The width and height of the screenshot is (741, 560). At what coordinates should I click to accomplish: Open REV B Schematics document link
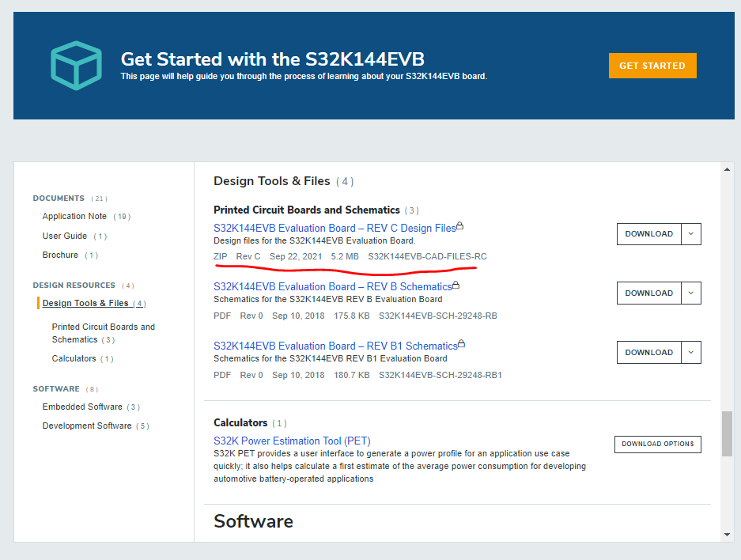click(x=332, y=286)
